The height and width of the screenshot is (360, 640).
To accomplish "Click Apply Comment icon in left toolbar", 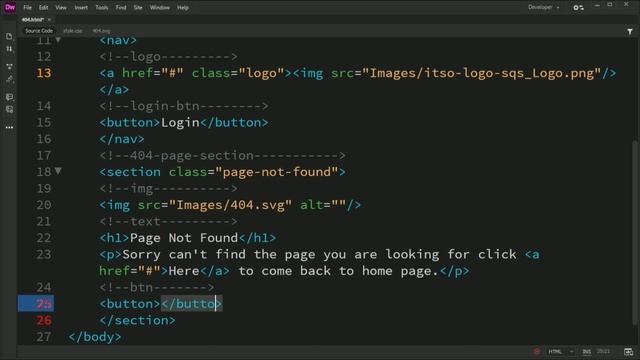I will pyautogui.click(x=9, y=97).
